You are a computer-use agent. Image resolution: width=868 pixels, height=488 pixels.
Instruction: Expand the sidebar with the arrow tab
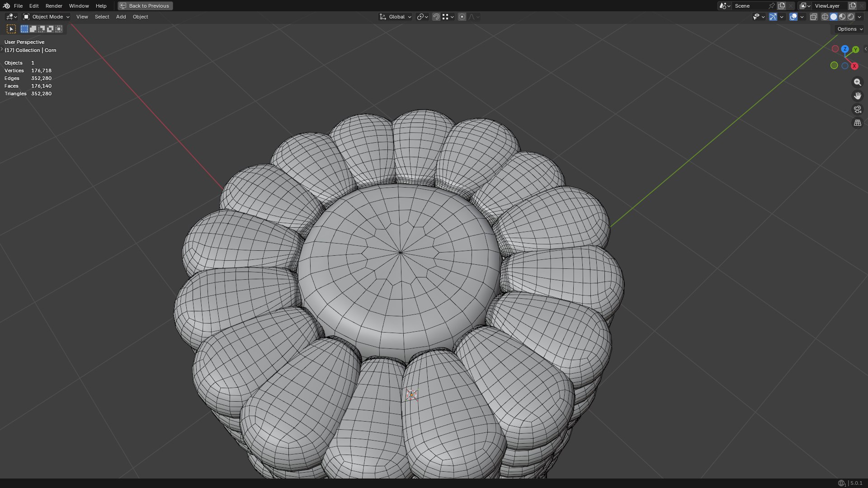click(865, 49)
